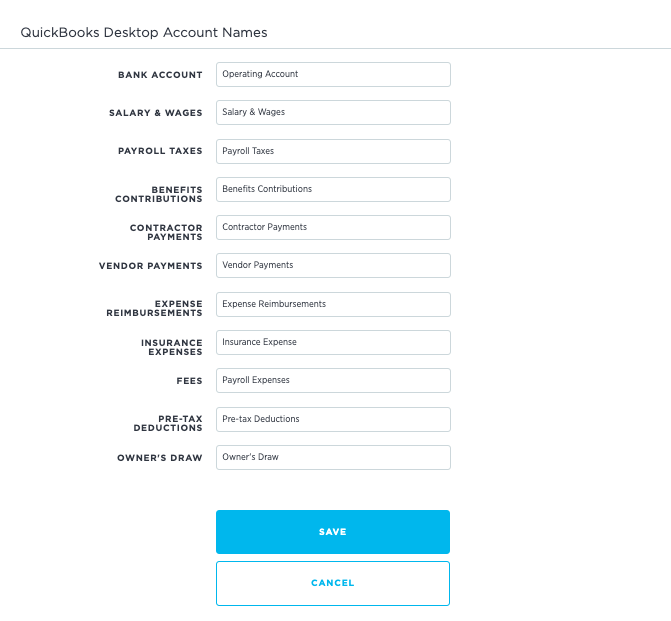Click the Bank Account label
The image size is (671, 621).
[x=160, y=75]
